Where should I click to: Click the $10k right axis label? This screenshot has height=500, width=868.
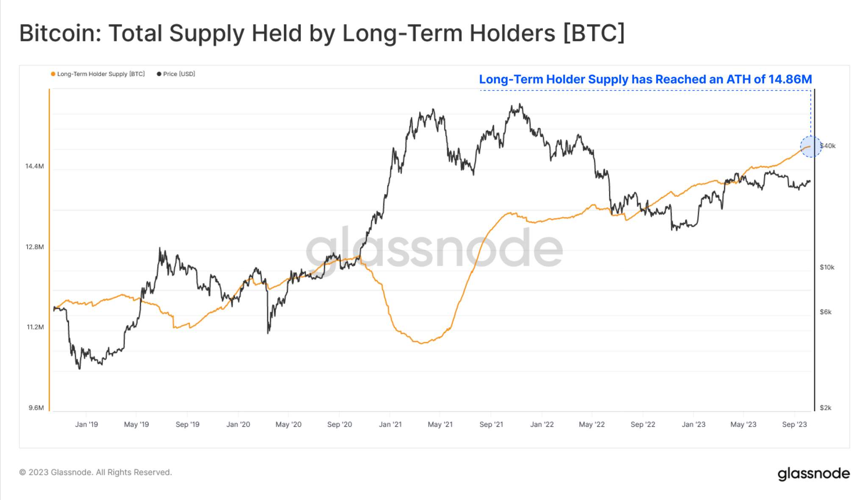coord(827,267)
